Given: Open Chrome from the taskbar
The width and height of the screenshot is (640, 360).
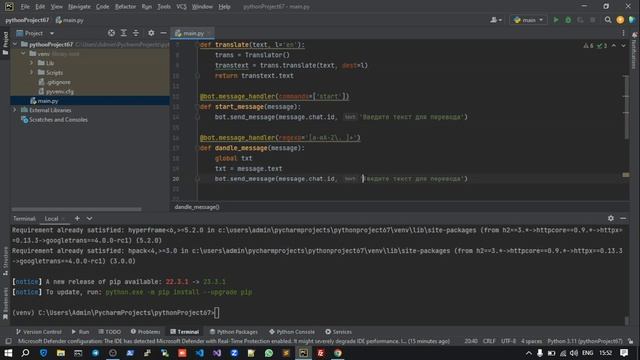Looking at the screenshot, I should [338, 353].
